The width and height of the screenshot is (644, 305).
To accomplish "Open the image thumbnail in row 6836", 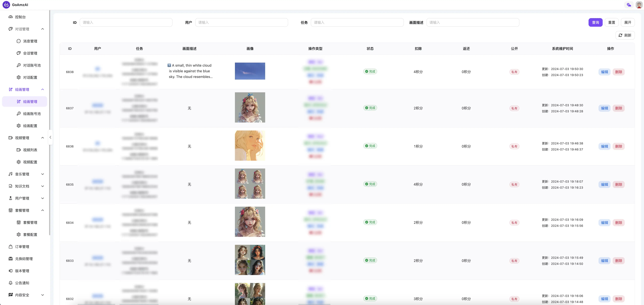I will (250, 146).
